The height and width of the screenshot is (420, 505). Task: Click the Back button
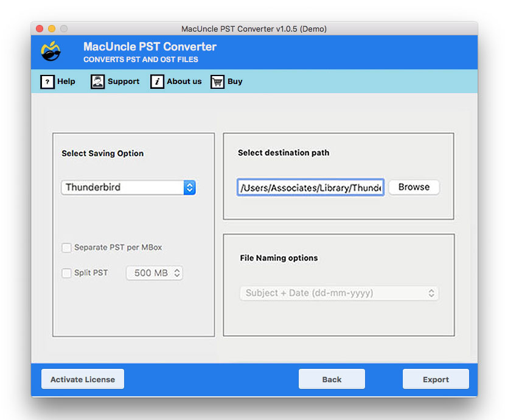(x=331, y=379)
